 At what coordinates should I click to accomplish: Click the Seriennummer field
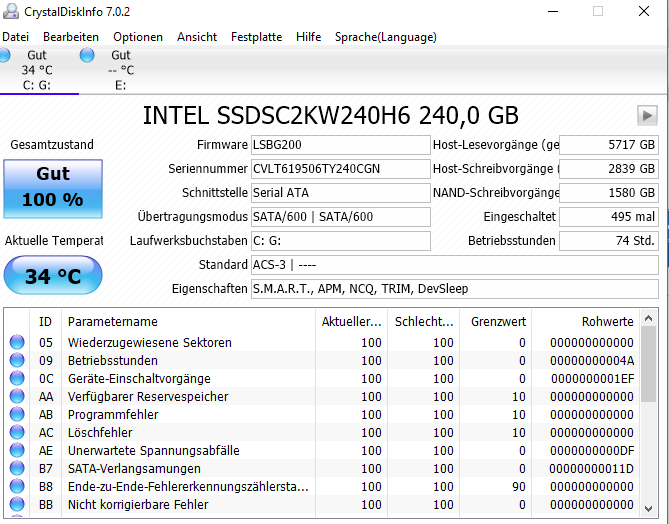pos(340,169)
